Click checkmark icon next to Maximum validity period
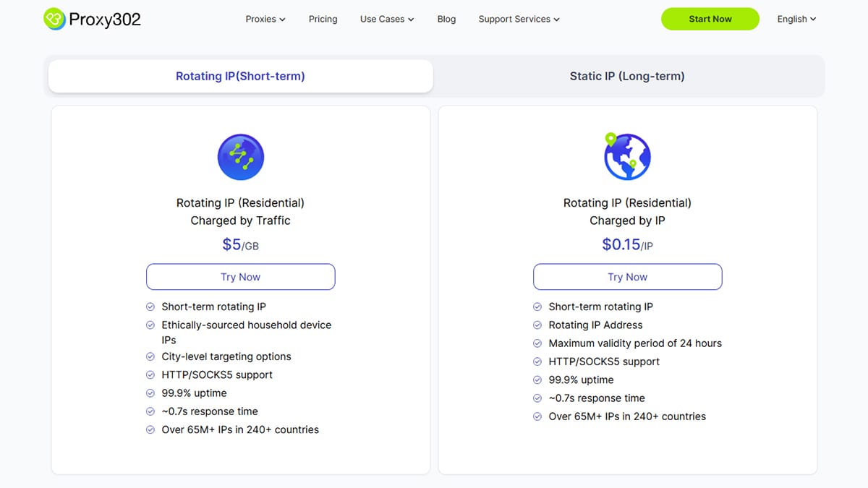The width and height of the screenshot is (868, 488). click(537, 343)
